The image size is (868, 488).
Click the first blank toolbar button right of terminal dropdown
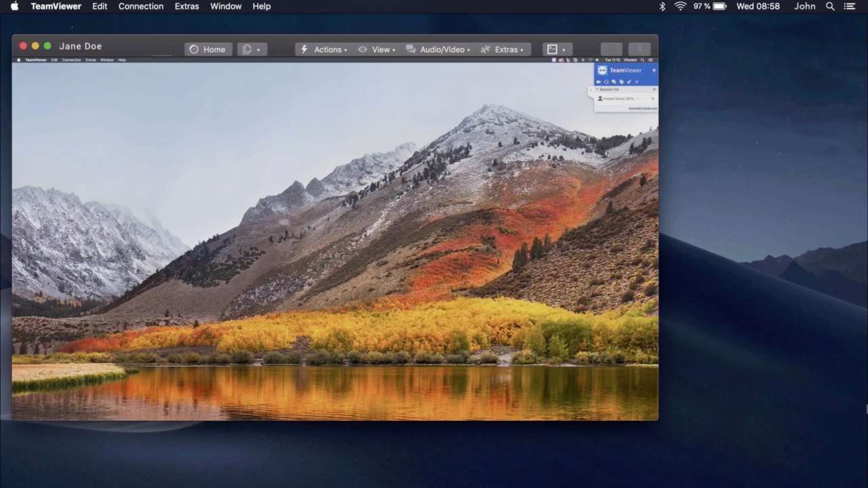tap(611, 49)
